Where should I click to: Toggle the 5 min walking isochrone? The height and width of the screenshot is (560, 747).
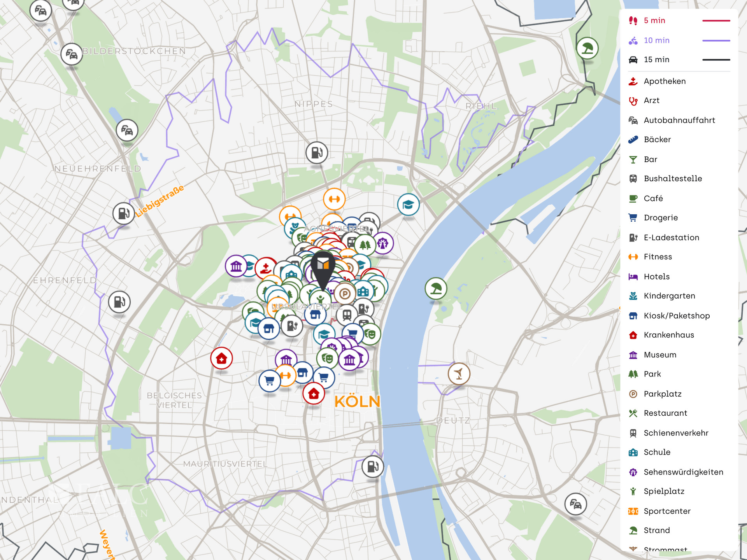654,21
